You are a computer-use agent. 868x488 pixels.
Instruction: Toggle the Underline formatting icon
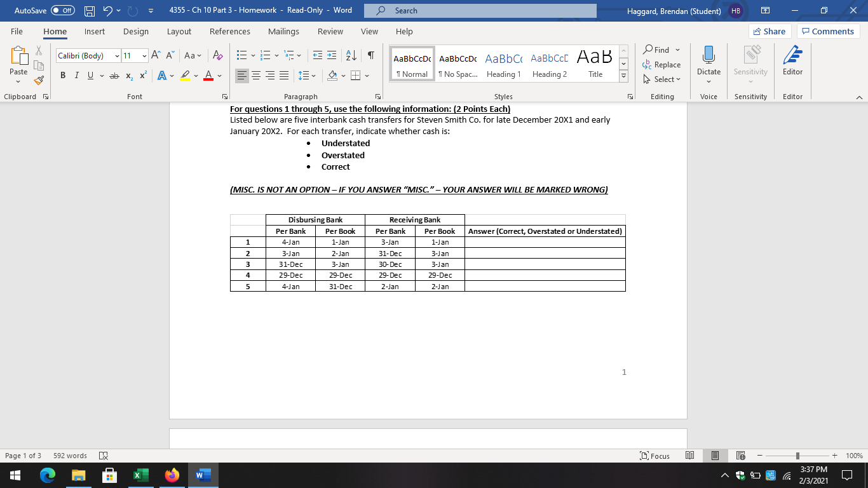pyautogui.click(x=89, y=75)
